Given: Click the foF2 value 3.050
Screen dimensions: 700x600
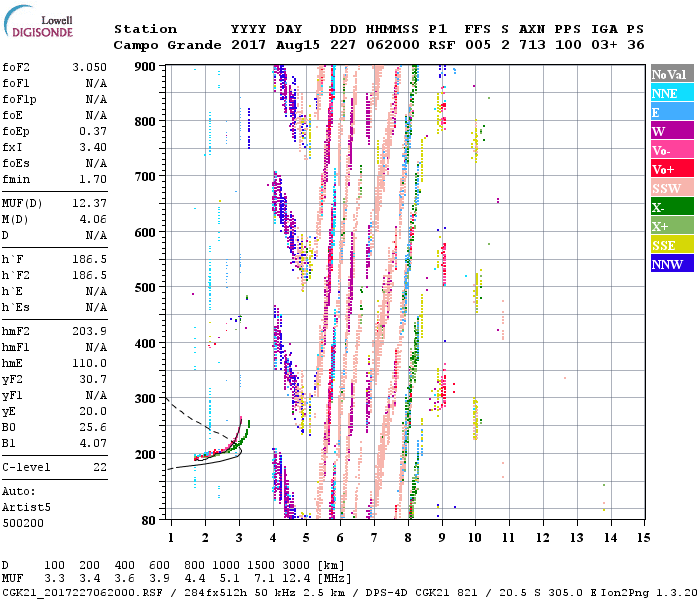Looking at the screenshot, I should [89, 67].
